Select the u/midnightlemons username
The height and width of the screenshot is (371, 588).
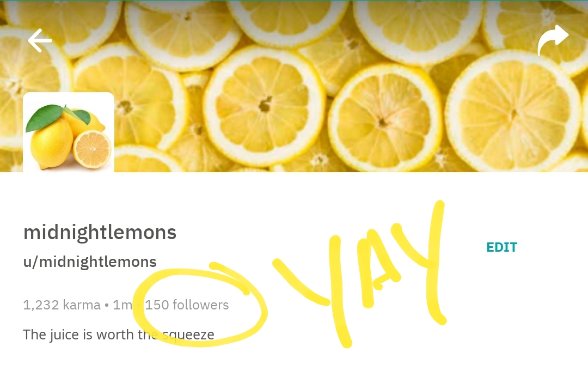pos(90,262)
